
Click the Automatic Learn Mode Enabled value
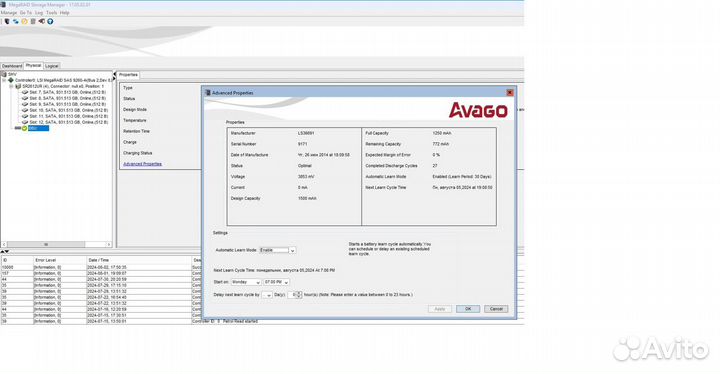click(461, 177)
